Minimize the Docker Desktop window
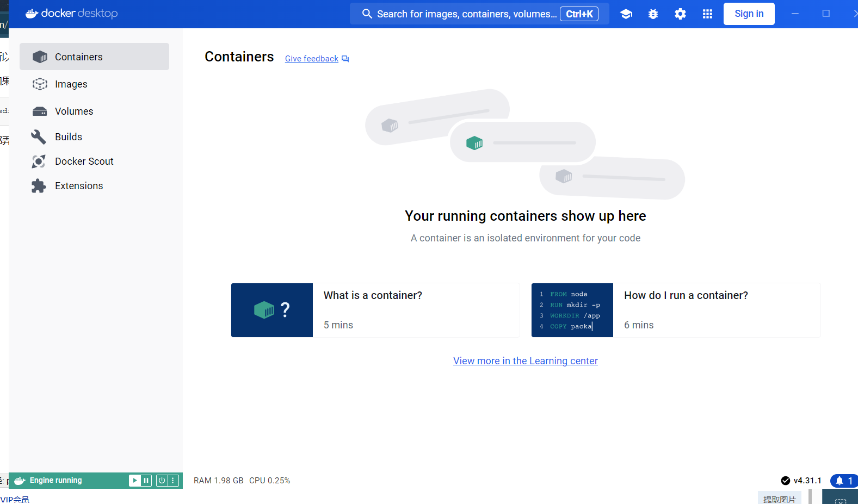Image resolution: width=858 pixels, height=504 pixels. click(795, 14)
